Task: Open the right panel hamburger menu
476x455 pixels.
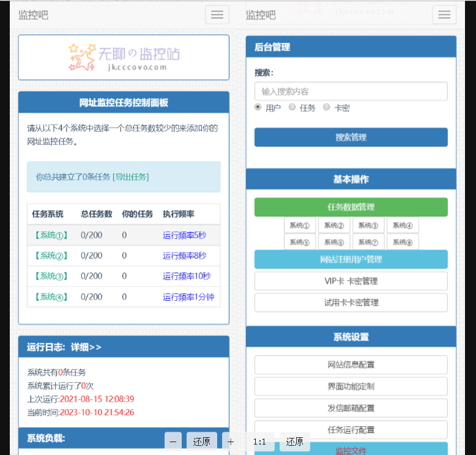Action: pos(444,15)
